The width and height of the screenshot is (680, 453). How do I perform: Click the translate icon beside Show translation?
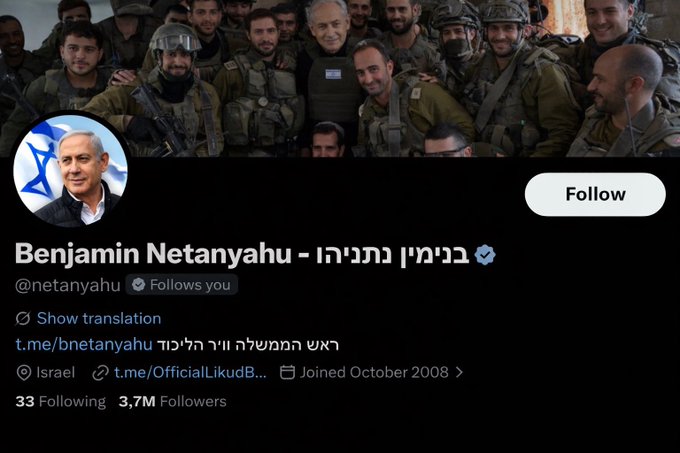23,319
